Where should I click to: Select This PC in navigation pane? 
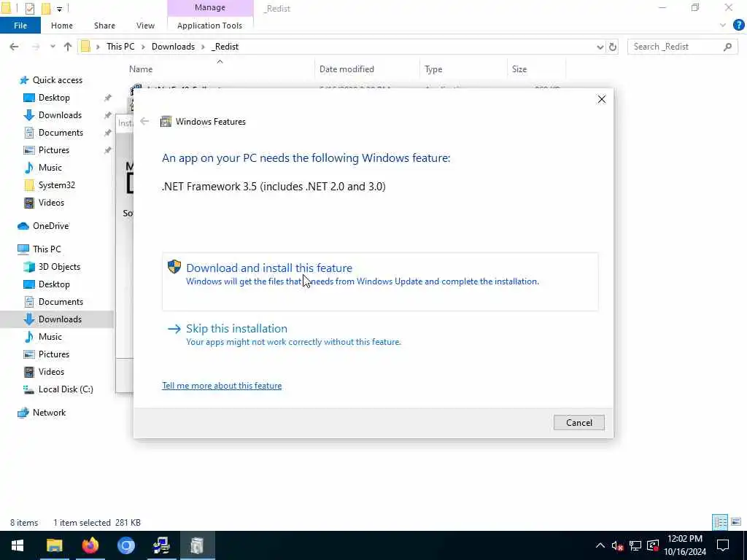point(47,249)
